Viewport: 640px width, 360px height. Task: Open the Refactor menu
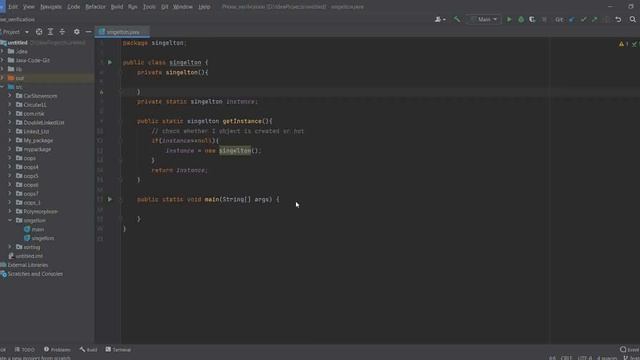(95, 7)
